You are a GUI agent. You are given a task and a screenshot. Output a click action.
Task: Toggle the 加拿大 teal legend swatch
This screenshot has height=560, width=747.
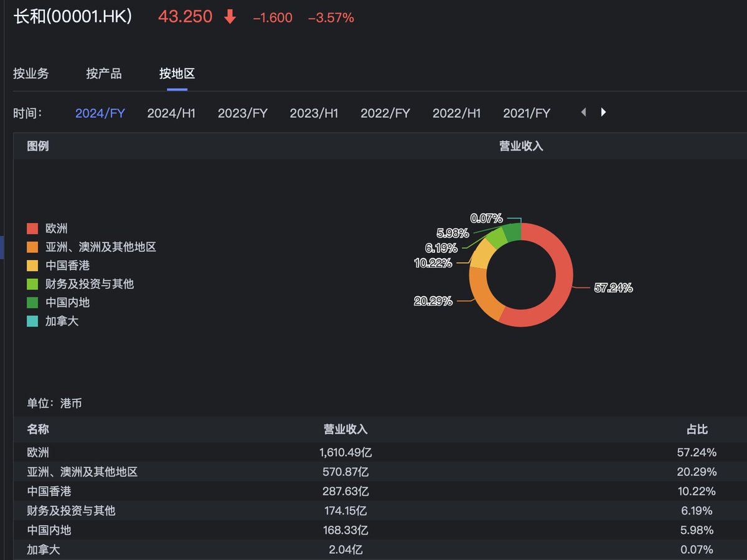click(x=33, y=322)
